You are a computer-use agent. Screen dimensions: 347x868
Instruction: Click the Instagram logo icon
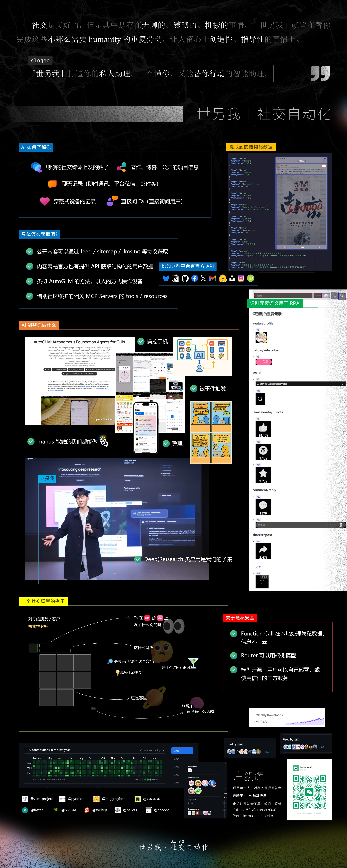(x=241, y=278)
